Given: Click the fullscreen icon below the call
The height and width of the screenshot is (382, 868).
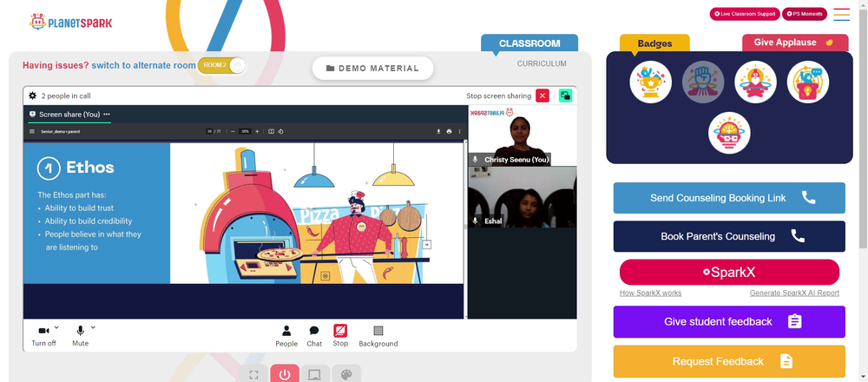Looking at the screenshot, I should click(253, 373).
